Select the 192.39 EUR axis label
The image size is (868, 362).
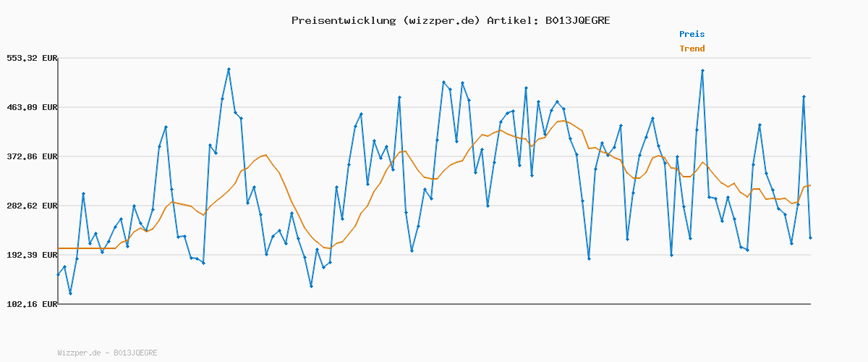pyautogui.click(x=32, y=255)
